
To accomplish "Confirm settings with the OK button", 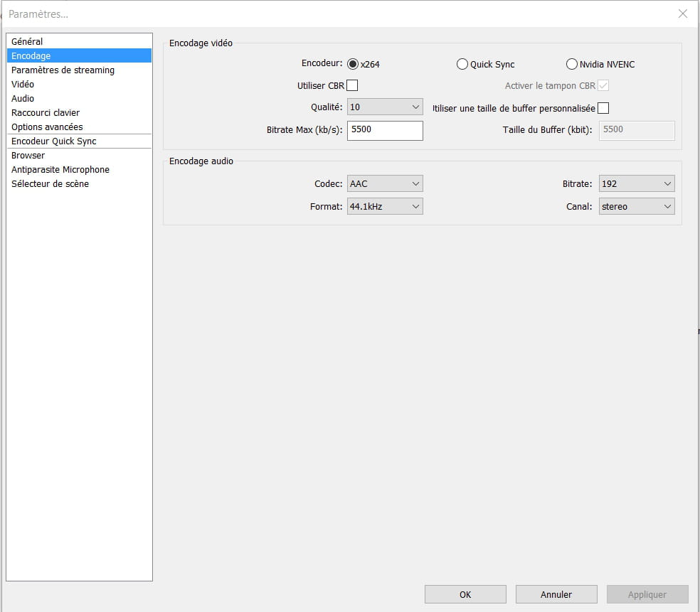I will [x=465, y=594].
